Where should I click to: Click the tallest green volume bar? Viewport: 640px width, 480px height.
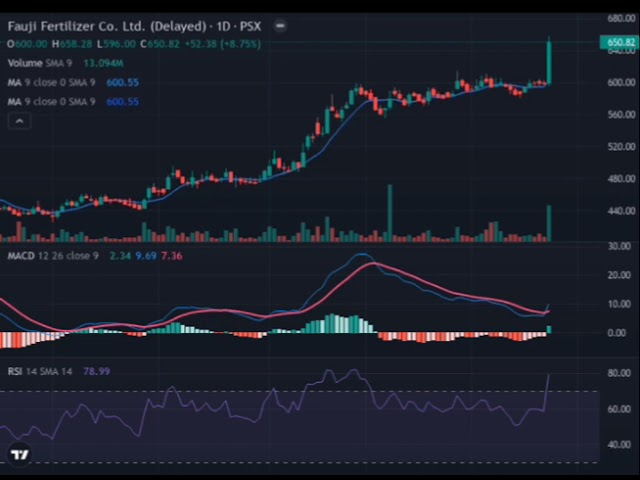(390, 213)
